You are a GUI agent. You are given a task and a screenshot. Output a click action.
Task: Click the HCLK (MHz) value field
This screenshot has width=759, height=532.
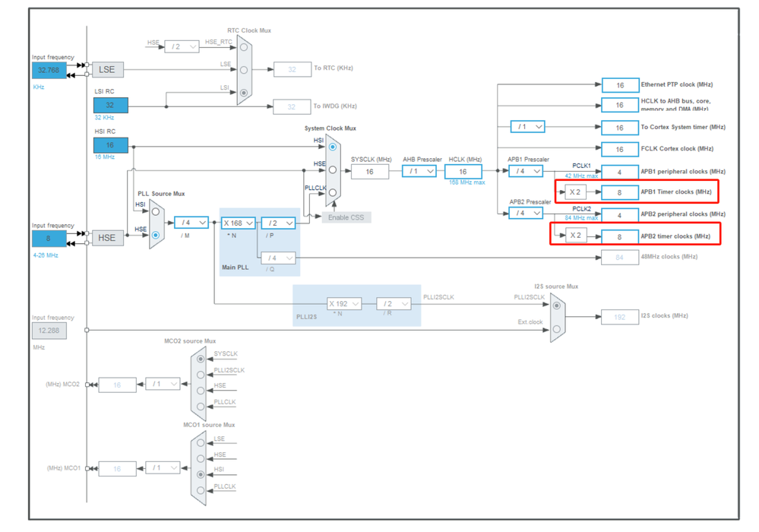tap(463, 172)
